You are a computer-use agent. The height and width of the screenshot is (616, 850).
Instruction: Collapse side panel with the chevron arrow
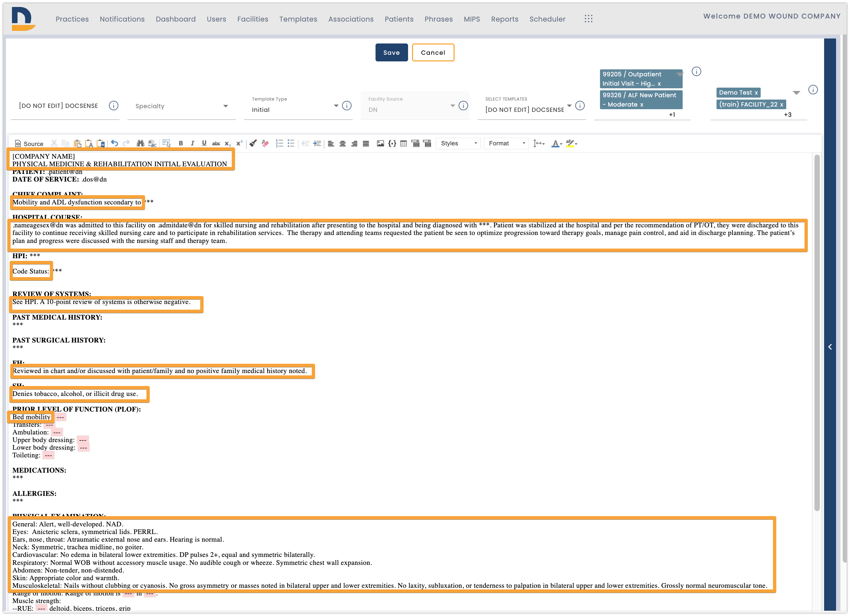coord(830,347)
